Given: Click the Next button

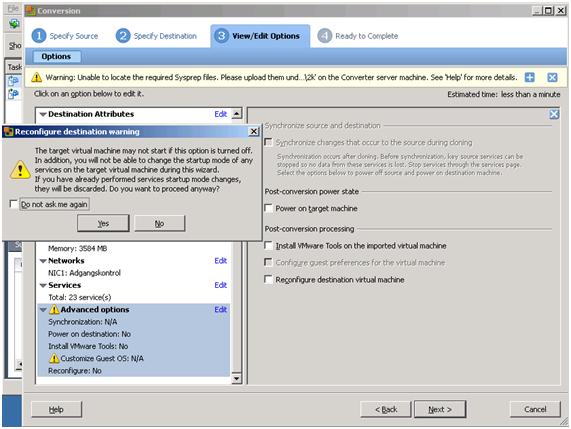Looking at the screenshot, I should coord(440,409).
